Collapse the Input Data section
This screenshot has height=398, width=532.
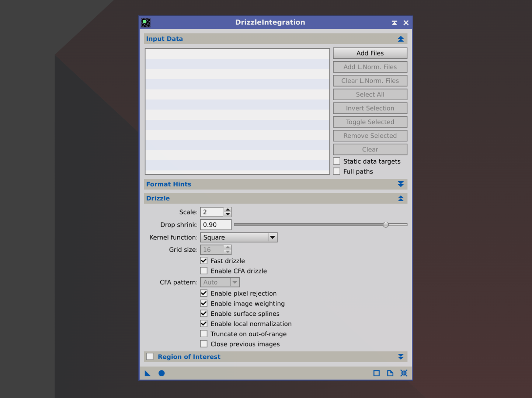click(401, 39)
